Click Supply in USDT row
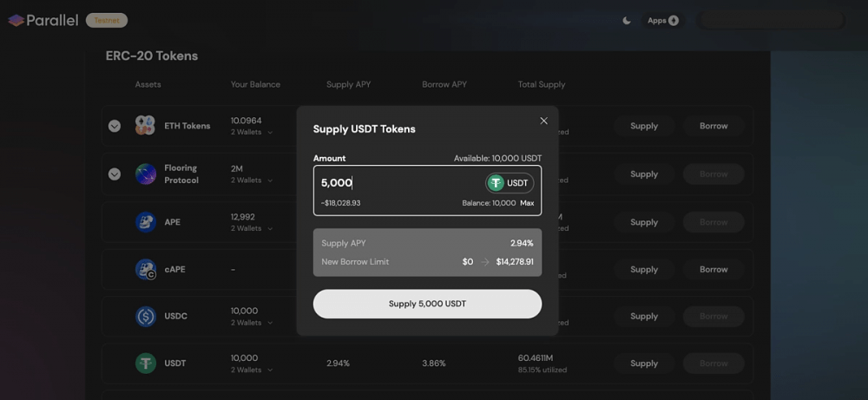Viewport: 868px width, 400px height. 644,364
